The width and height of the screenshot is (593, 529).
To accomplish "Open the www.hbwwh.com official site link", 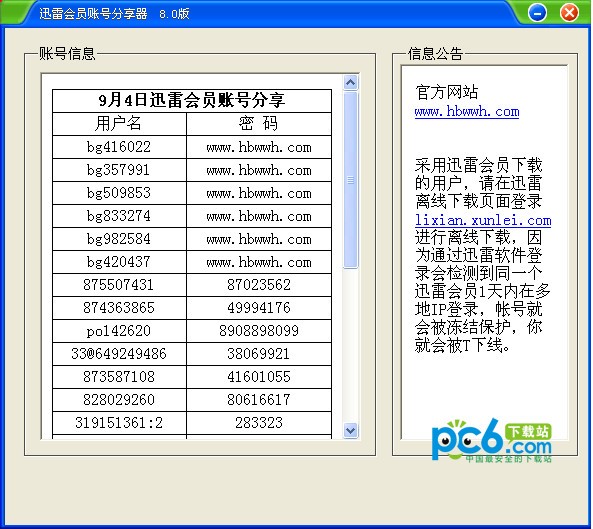I will pyautogui.click(x=467, y=112).
